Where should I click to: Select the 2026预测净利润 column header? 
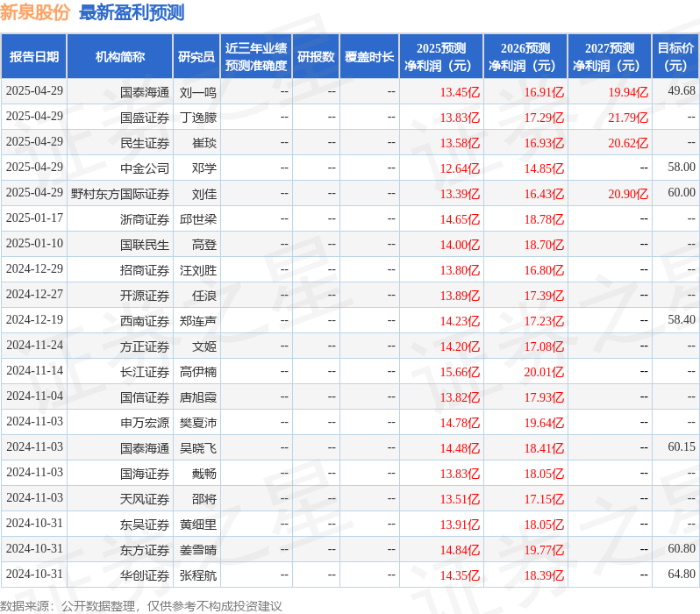525,57
